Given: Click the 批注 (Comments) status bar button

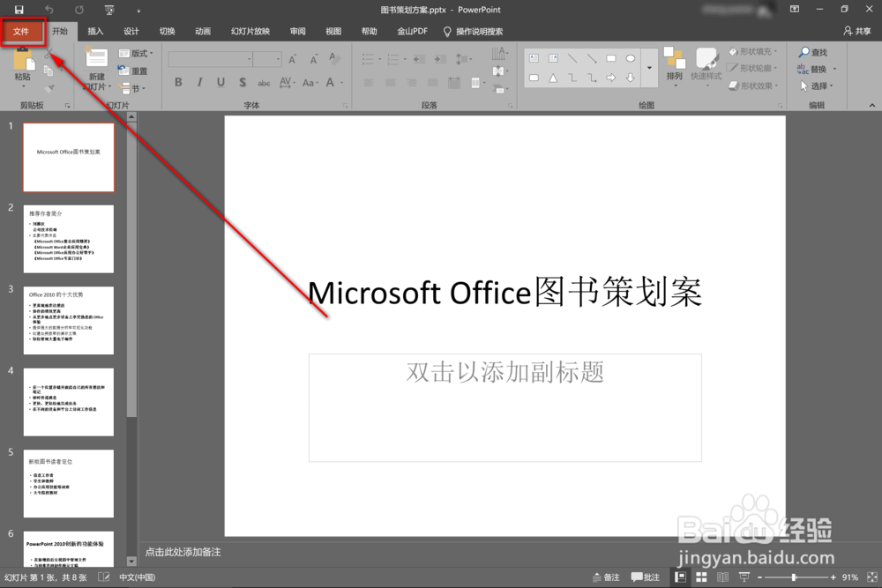Looking at the screenshot, I should click(646, 577).
